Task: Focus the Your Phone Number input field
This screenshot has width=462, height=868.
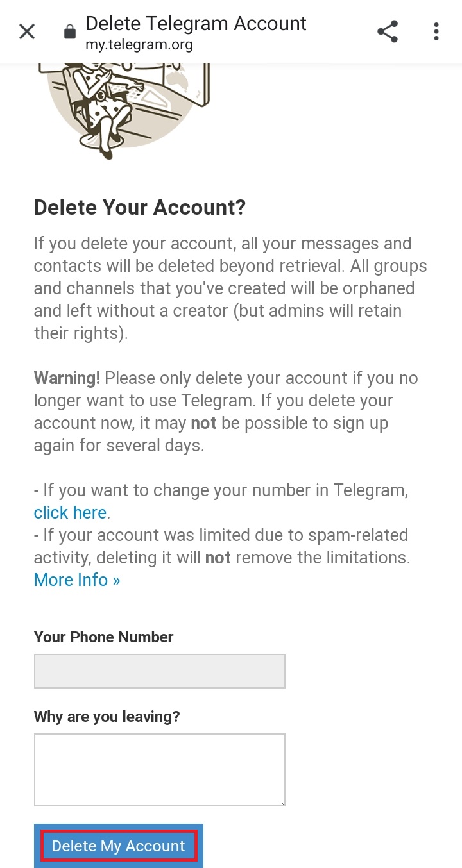Action: pyautogui.click(x=160, y=671)
